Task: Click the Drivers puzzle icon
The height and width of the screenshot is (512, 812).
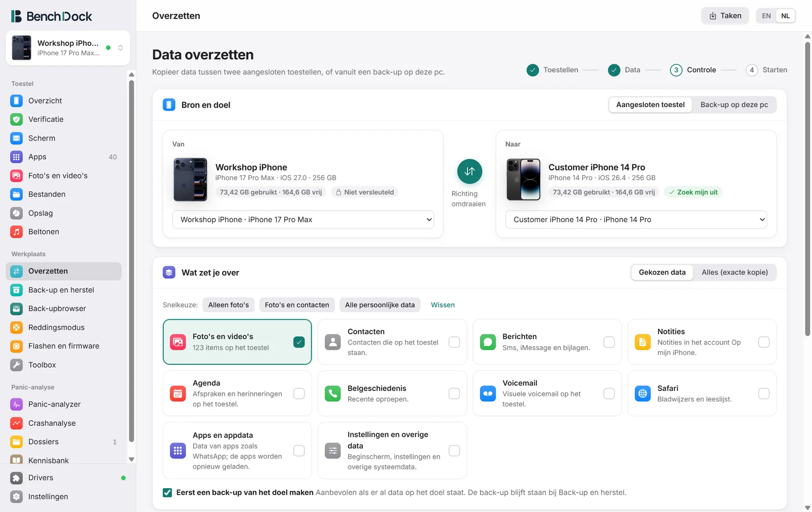Action: tap(17, 478)
